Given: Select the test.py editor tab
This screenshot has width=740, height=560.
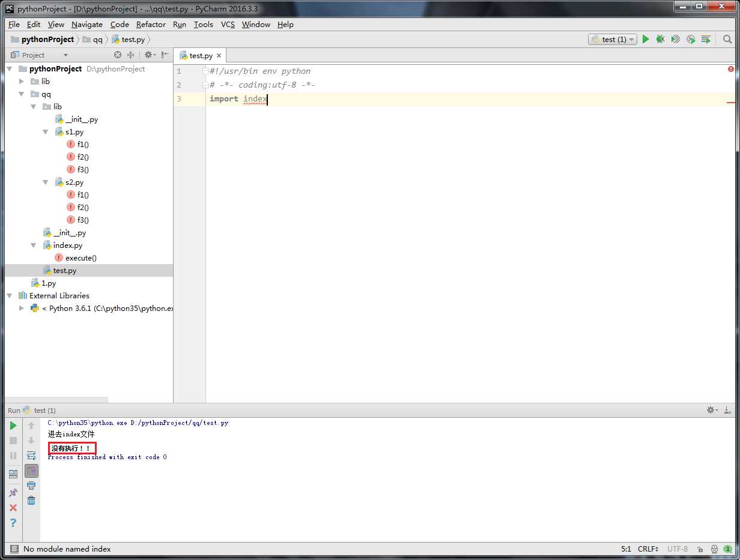Looking at the screenshot, I should (x=201, y=55).
